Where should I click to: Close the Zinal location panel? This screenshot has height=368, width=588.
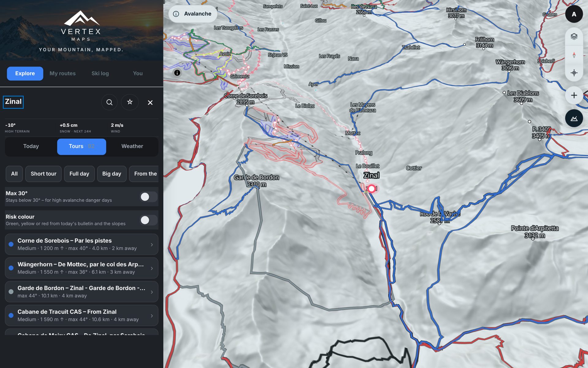150,102
